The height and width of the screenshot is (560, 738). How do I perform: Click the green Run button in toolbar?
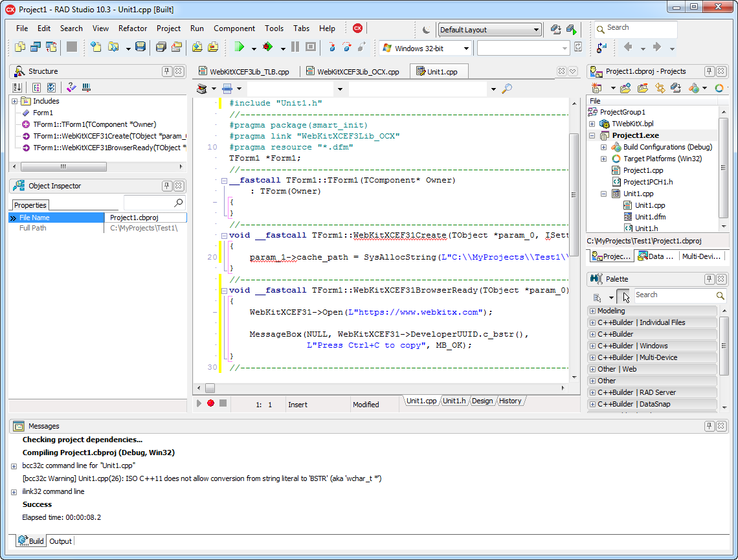239,47
